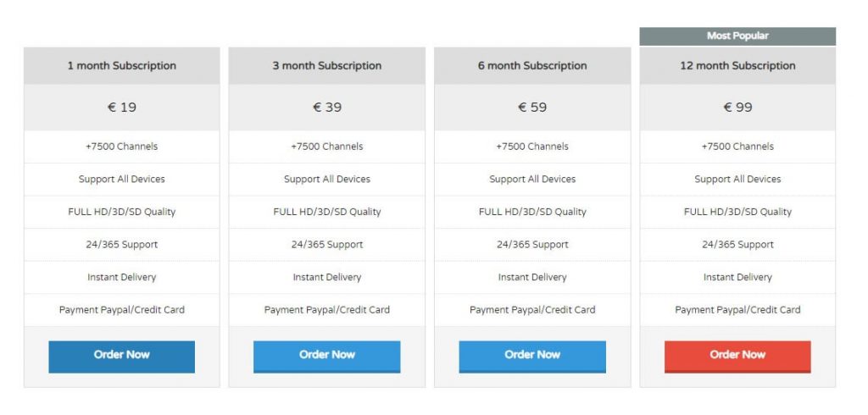The height and width of the screenshot is (415, 868).
Task: Click 24/365 Support in 12 month plan
Action: tap(737, 245)
